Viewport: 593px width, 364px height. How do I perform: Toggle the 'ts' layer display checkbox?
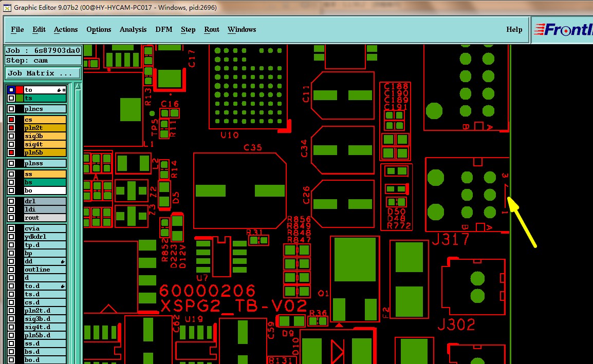click(x=11, y=98)
